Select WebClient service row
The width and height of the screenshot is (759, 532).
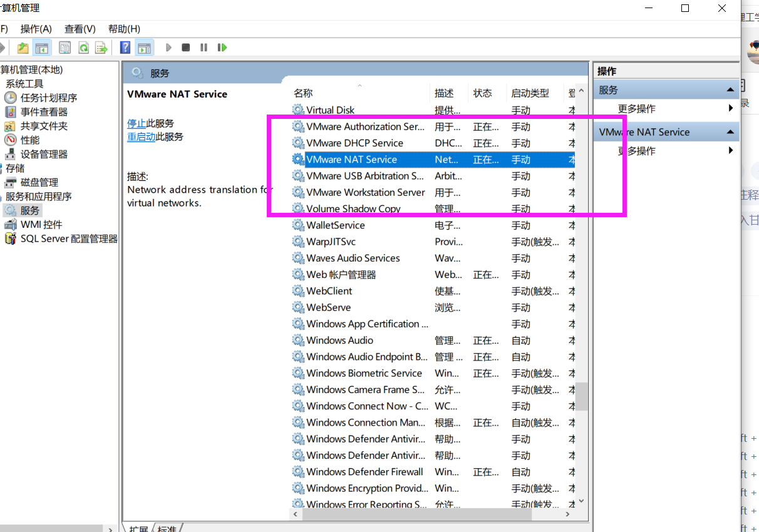point(433,291)
